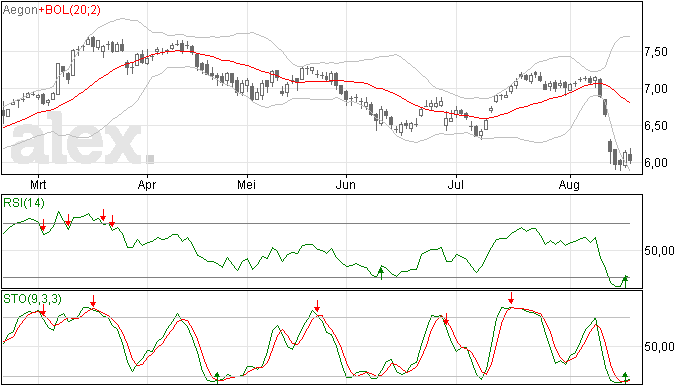The image size is (690, 387).
Task: Click the +BOL(20;2) indicator label
Action: point(70,10)
